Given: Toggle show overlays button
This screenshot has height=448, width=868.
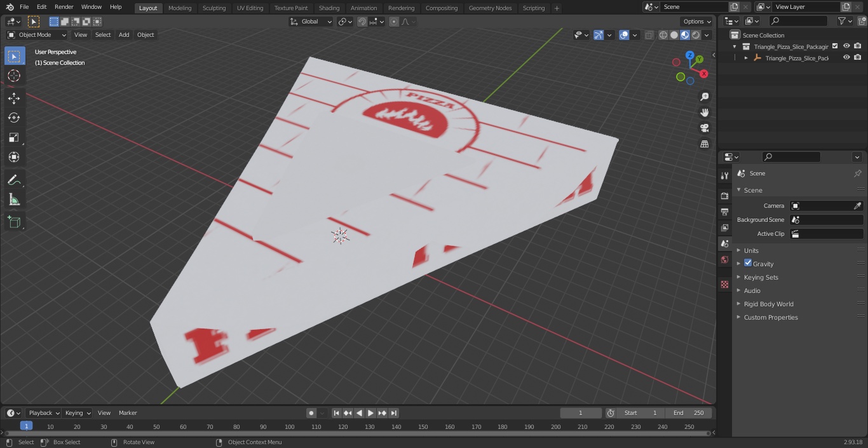Looking at the screenshot, I should (x=624, y=35).
